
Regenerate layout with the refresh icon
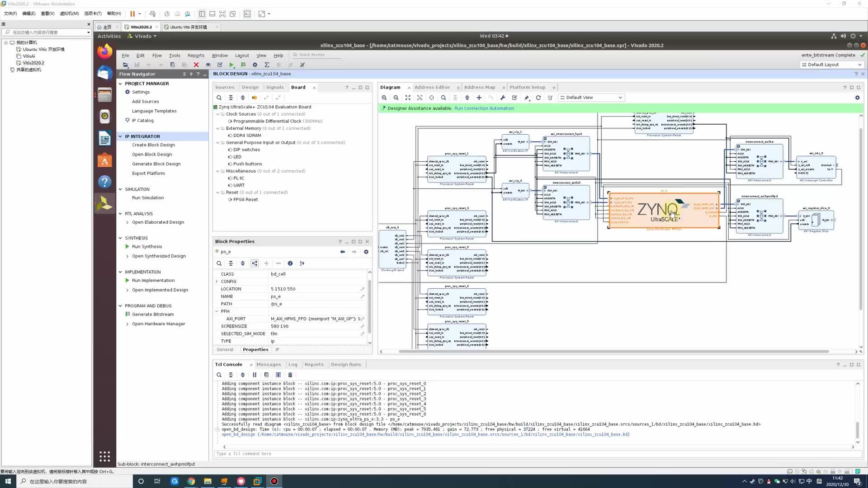pos(538,98)
